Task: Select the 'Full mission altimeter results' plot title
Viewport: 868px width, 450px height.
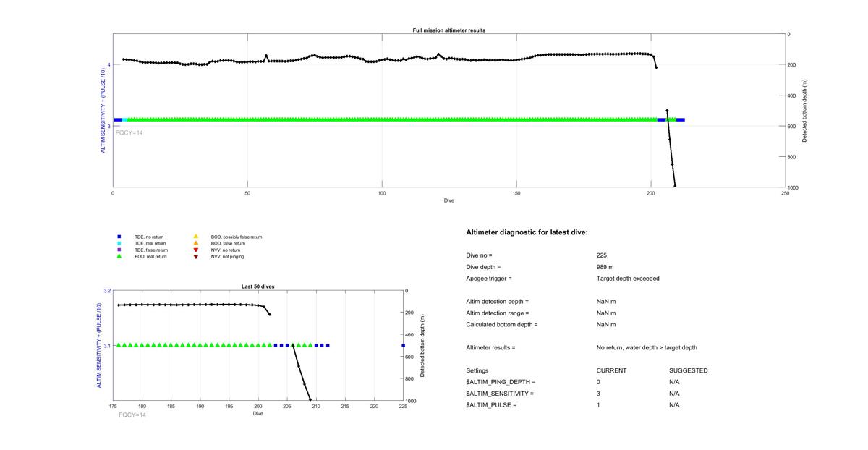Action: 449,30
